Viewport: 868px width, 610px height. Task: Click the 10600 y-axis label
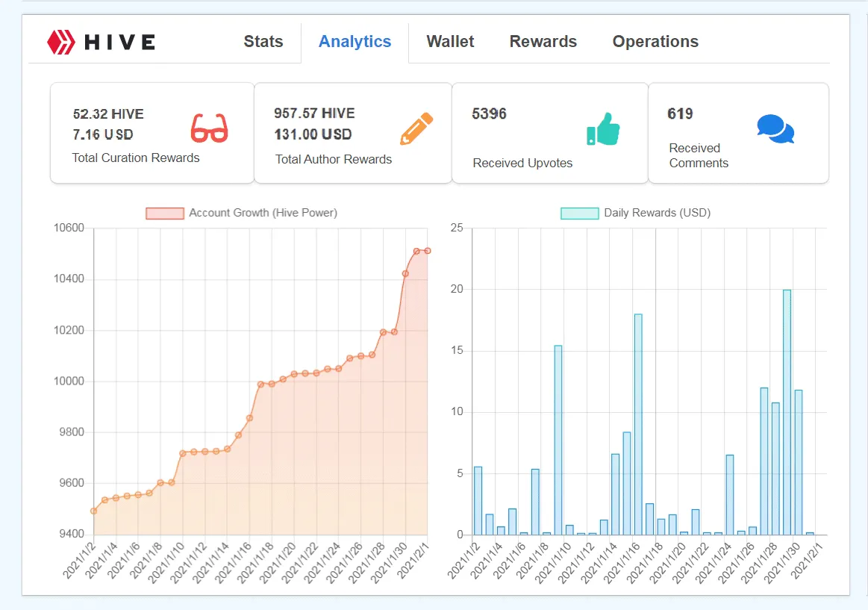pos(69,228)
